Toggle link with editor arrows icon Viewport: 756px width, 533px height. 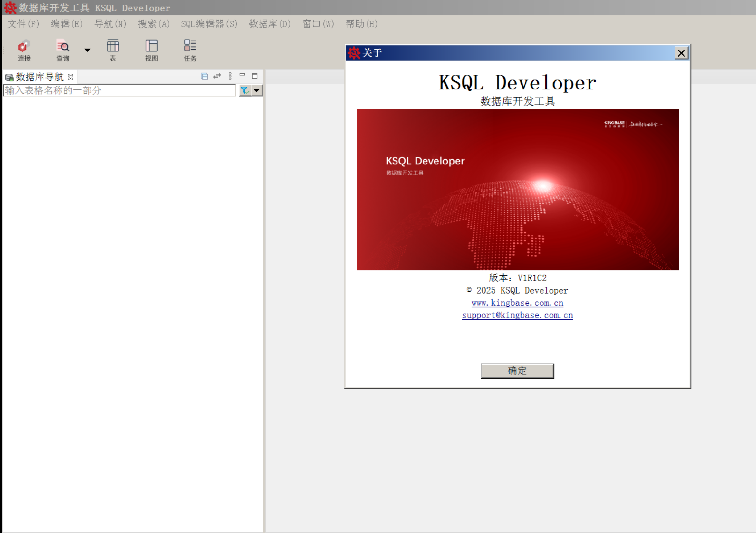tap(217, 76)
